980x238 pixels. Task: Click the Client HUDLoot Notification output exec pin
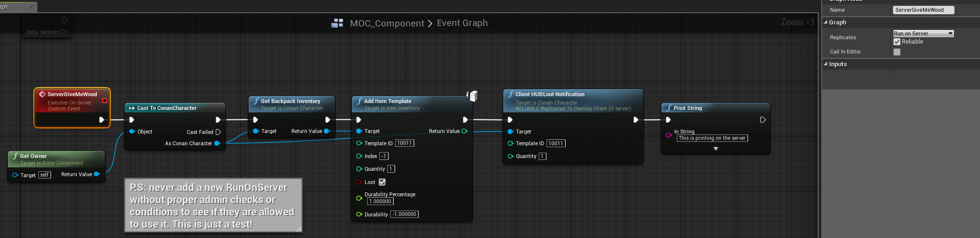(x=636, y=120)
